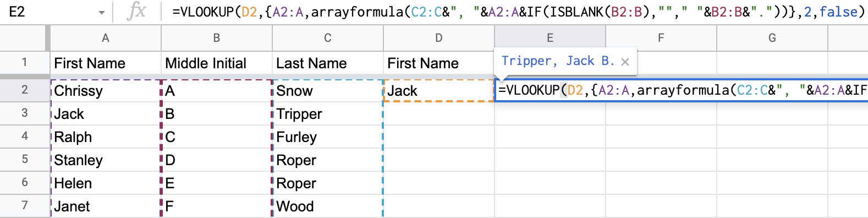Close the Tripper, Jack B. preview tooltip
Viewport: 868px width, 218px height.
pos(625,62)
